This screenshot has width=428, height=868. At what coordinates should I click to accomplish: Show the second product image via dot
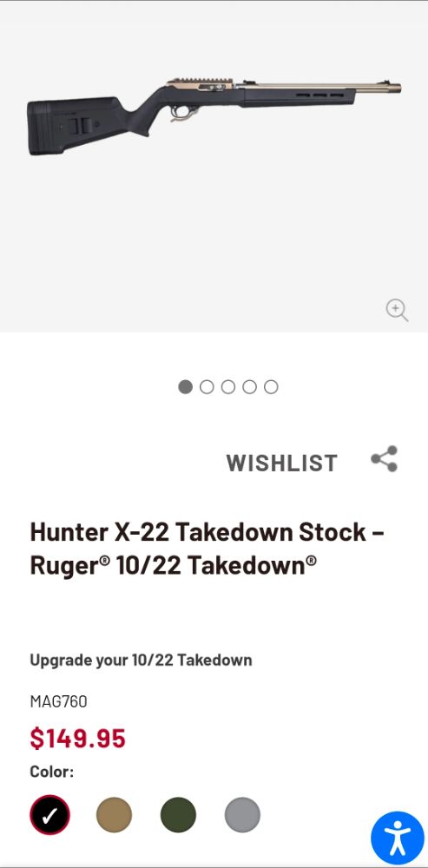click(x=207, y=387)
